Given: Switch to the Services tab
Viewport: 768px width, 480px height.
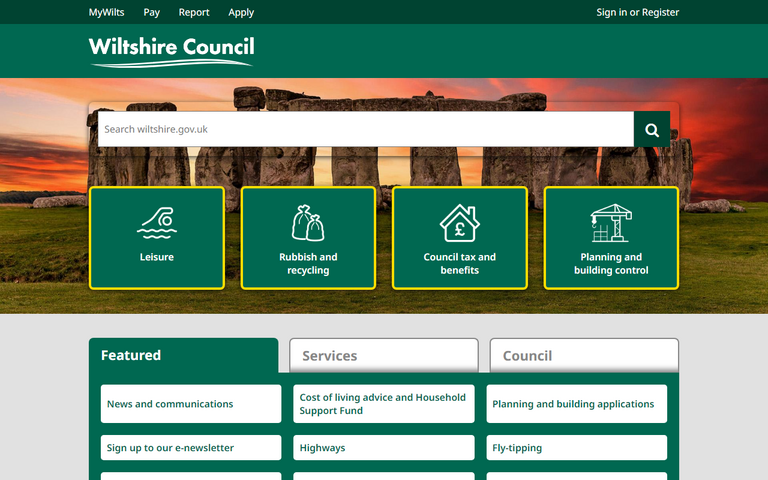Looking at the screenshot, I should [x=383, y=355].
